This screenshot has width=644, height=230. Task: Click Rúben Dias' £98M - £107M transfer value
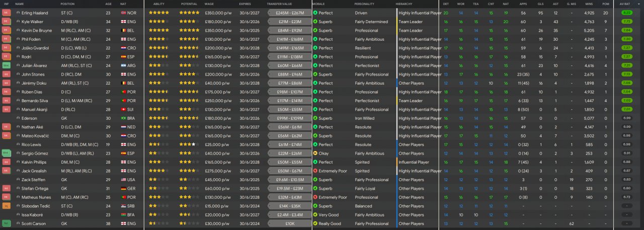coord(290,92)
